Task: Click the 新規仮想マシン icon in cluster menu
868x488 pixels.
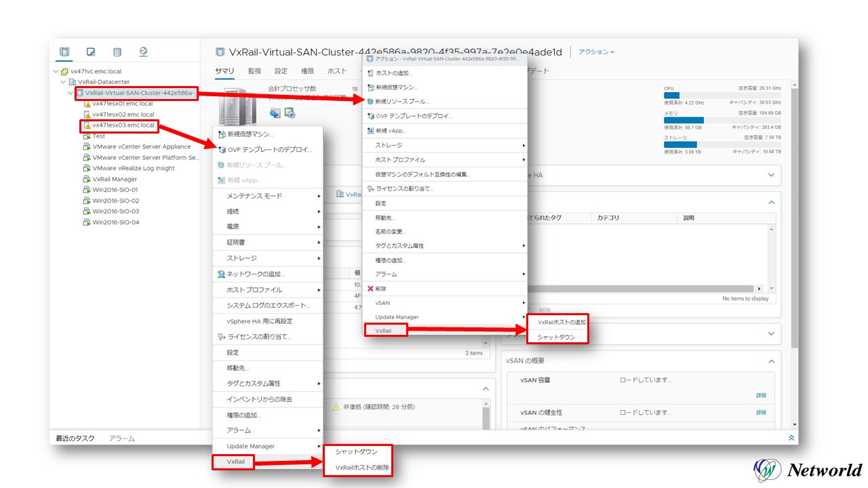Action: point(370,87)
